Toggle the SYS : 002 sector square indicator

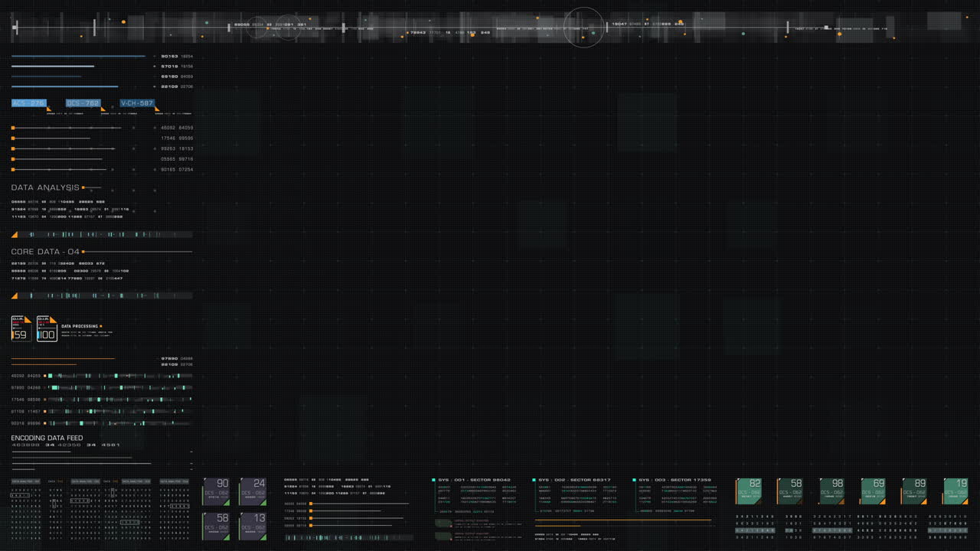pyautogui.click(x=534, y=480)
